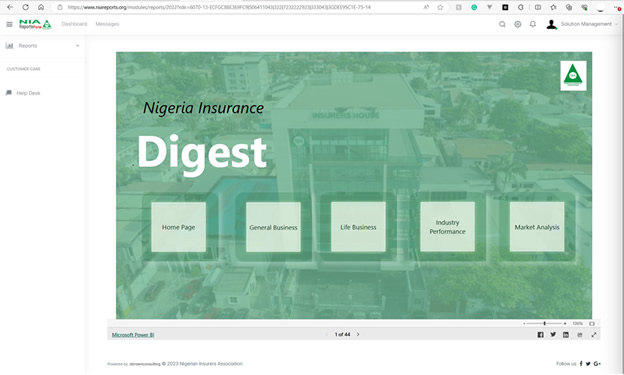Open the Microsoft Power BI link
624x375 pixels.
pyautogui.click(x=133, y=335)
